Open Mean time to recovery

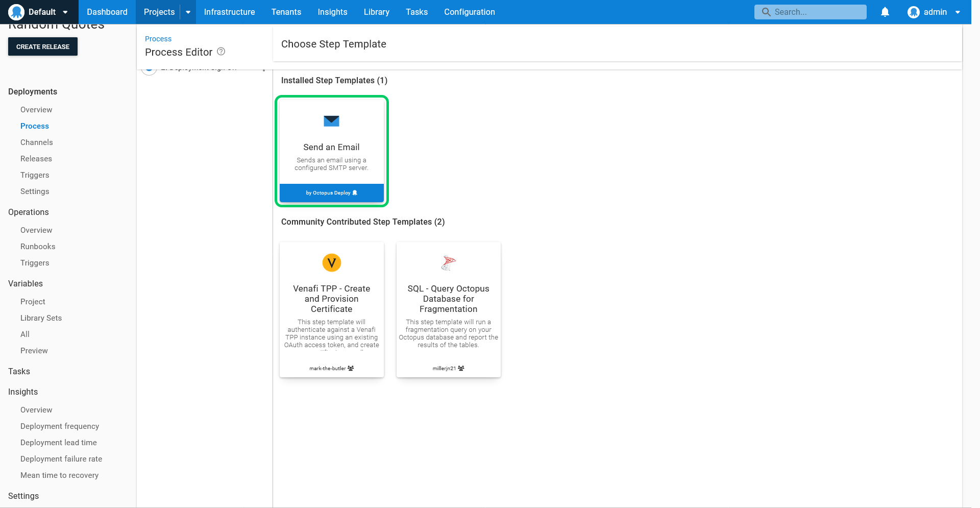tap(60, 475)
